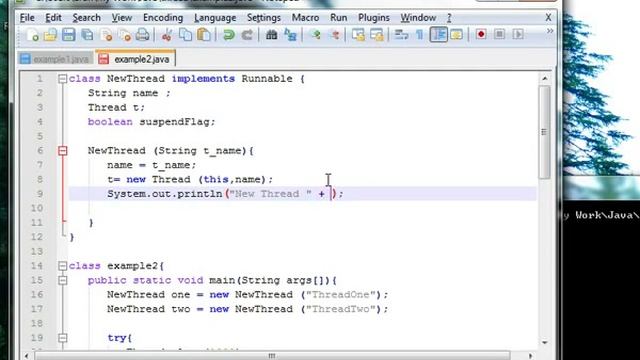Toggle the highlighted Indent Guide icon
The width and height of the screenshot is (640, 360).
coord(438,35)
